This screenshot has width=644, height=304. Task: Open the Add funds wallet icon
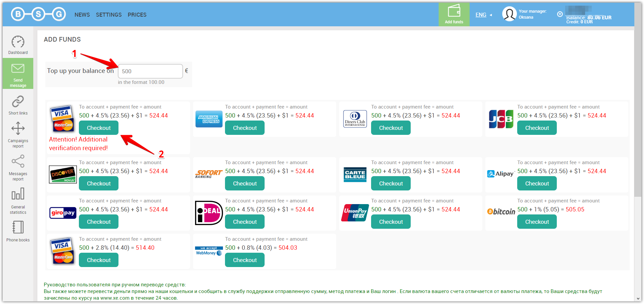454,14
